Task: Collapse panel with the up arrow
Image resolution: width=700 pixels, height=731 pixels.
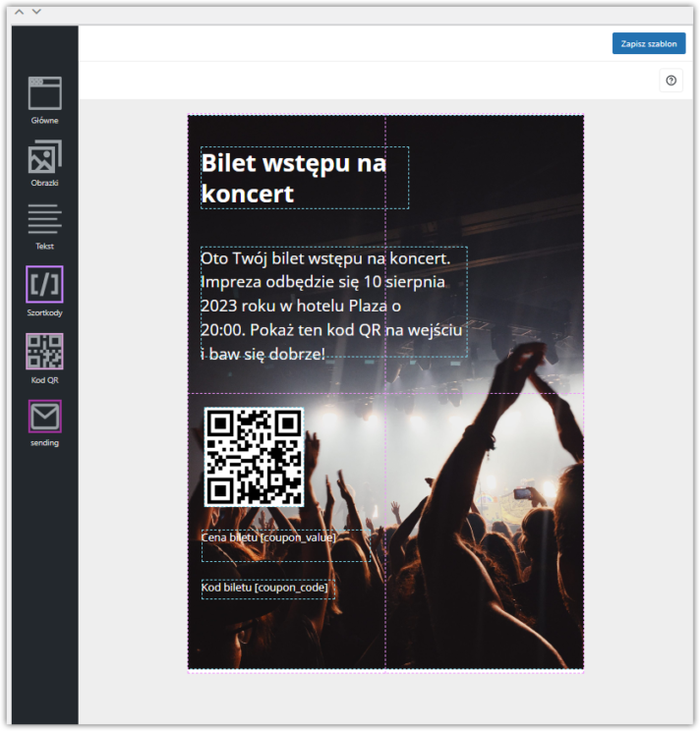Action: (19, 12)
